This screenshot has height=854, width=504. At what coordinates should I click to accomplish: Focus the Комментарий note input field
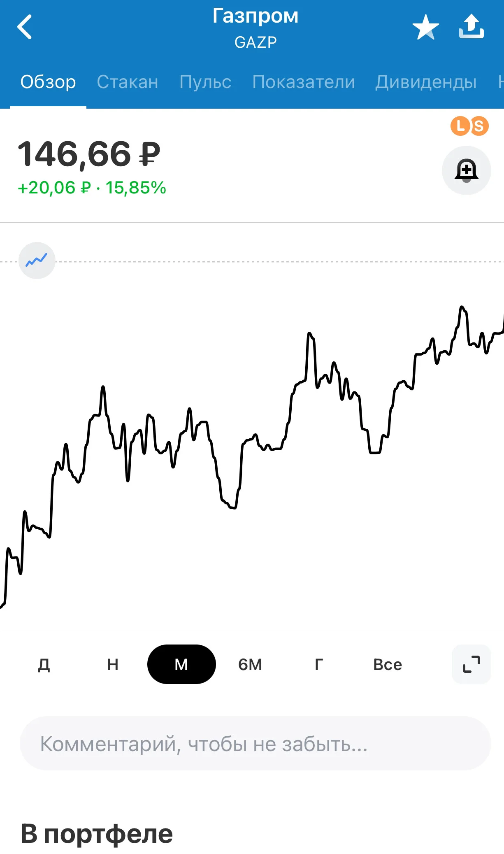click(255, 743)
